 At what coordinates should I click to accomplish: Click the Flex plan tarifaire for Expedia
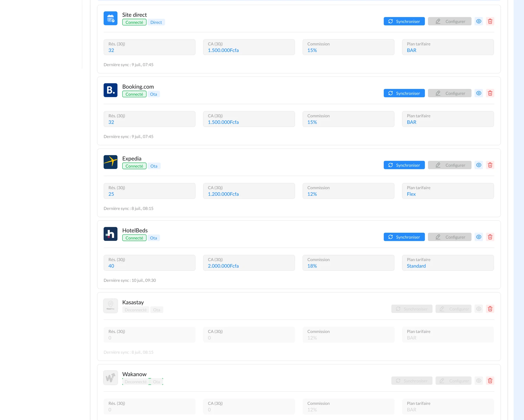tap(411, 194)
